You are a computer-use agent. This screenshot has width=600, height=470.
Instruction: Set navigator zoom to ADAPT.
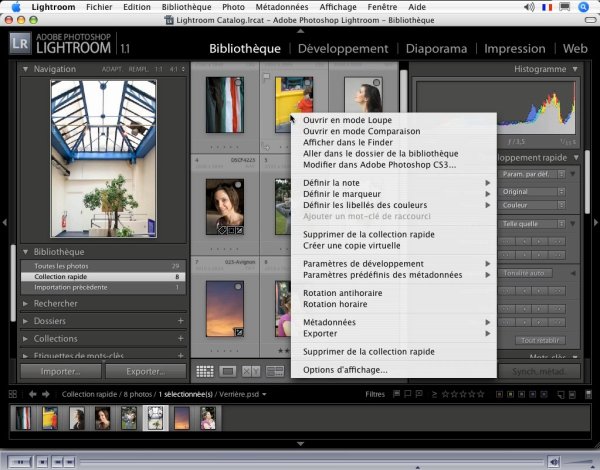pyautogui.click(x=112, y=69)
